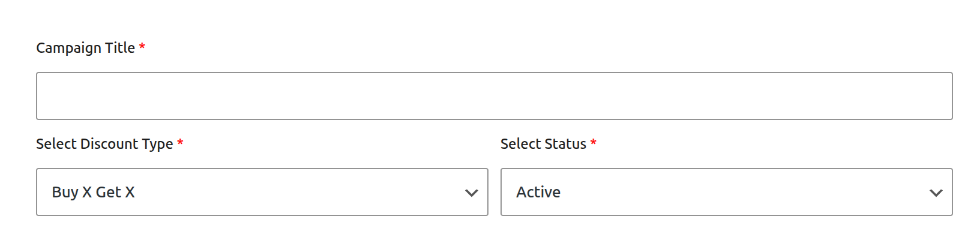Click into the Campaign Title text field
This screenshot has height=252, width=980.
pos(494,96)
